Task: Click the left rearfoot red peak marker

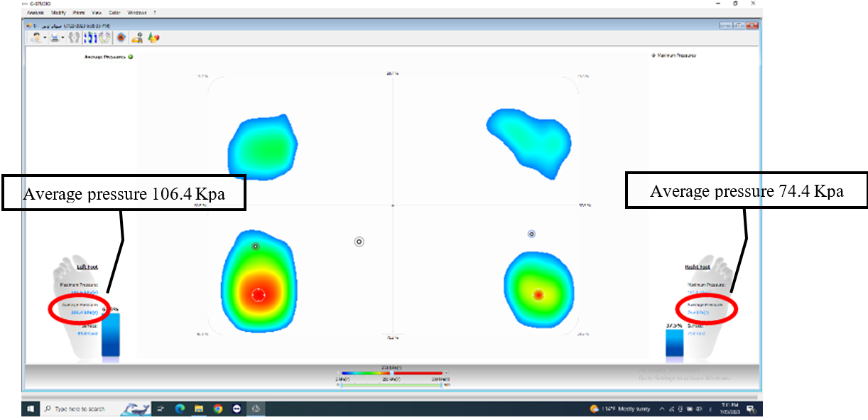Action: click(x=258, y=294)
